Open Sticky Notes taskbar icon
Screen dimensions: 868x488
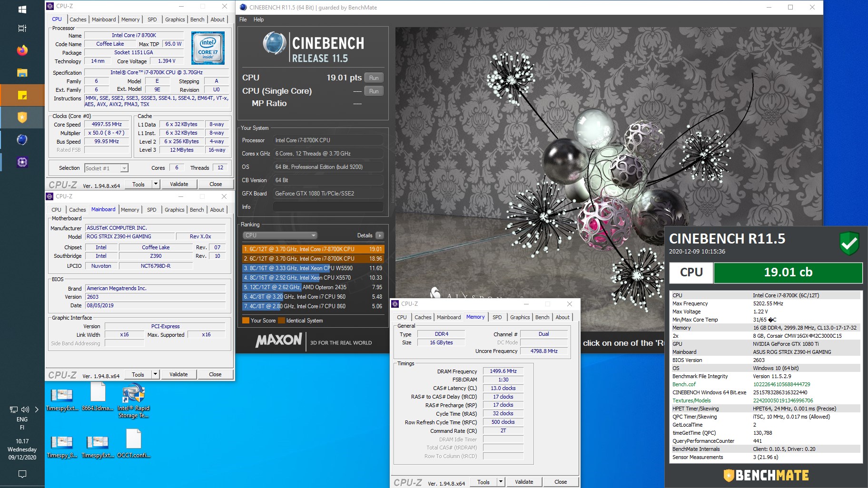click(x=22, y=95)
